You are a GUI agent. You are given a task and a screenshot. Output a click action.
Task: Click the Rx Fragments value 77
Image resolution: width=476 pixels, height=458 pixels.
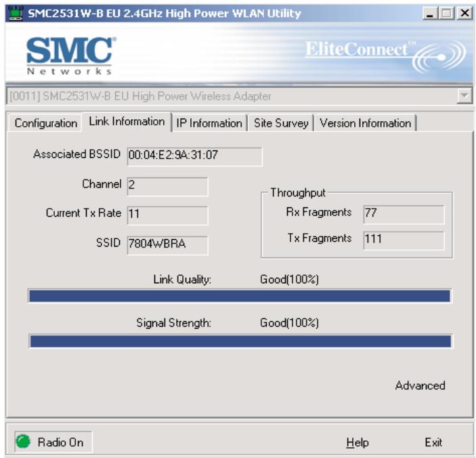point(404,214)
